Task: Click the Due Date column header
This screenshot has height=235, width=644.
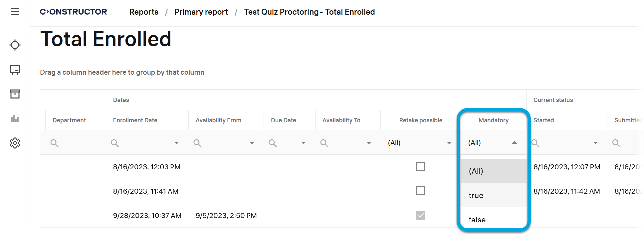Action: (x=283, y=120)
